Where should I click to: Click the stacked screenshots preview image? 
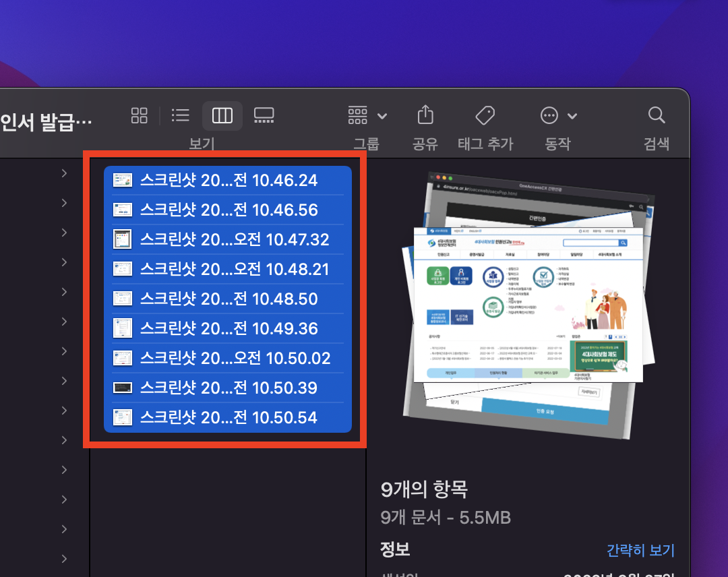point(528,306)
